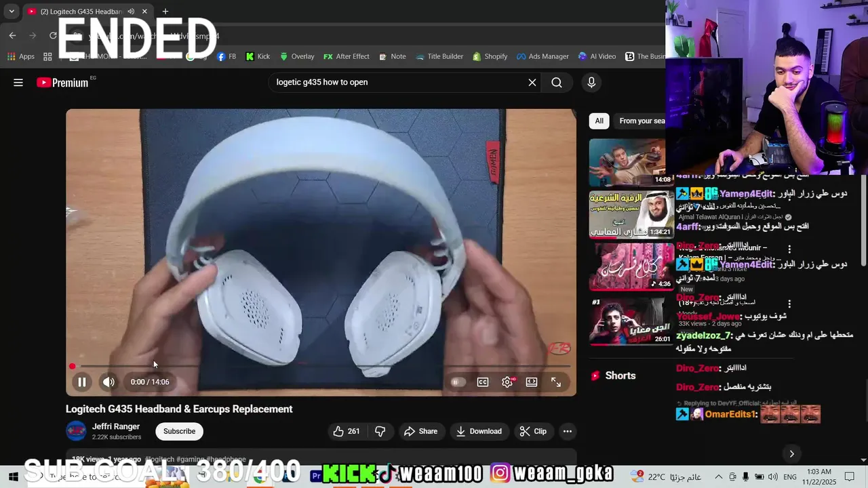Switch to theater mode

coord(532,382)
